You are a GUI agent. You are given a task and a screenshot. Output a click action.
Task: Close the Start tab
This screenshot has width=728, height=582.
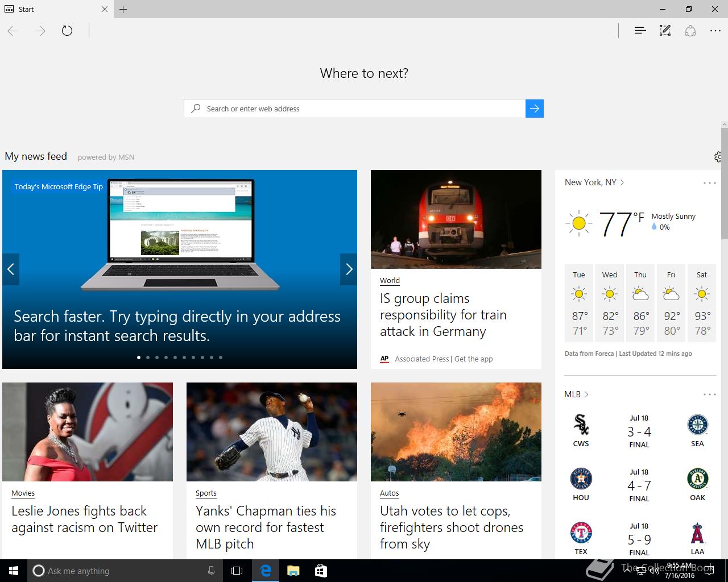(x=105, y=9)
